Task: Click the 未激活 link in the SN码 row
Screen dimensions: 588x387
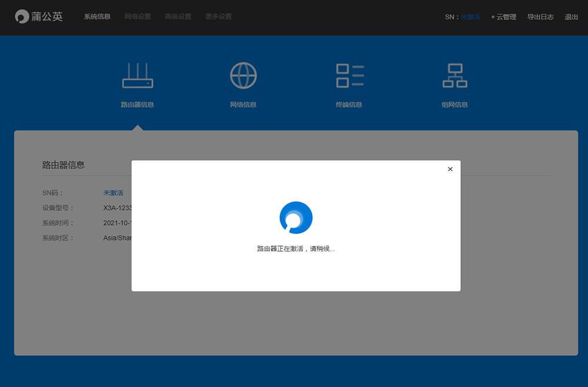Action: 113,193
